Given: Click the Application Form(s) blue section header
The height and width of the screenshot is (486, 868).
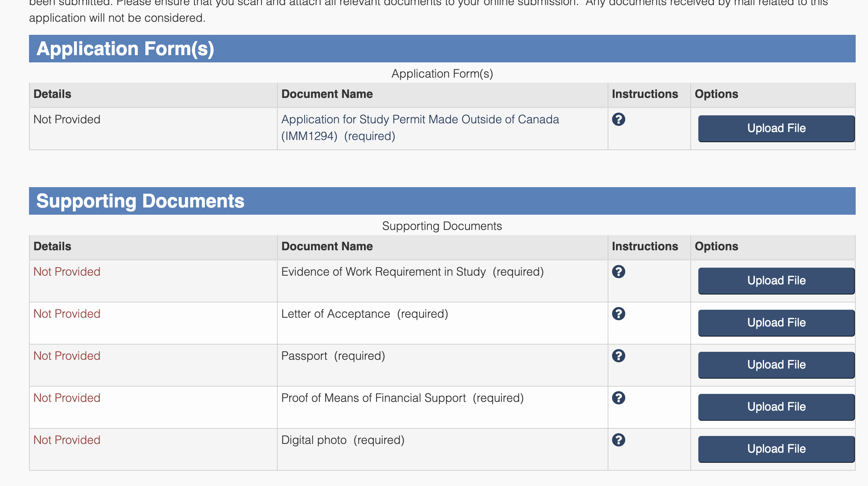Looking at the screenshot, I should point(125,49).
